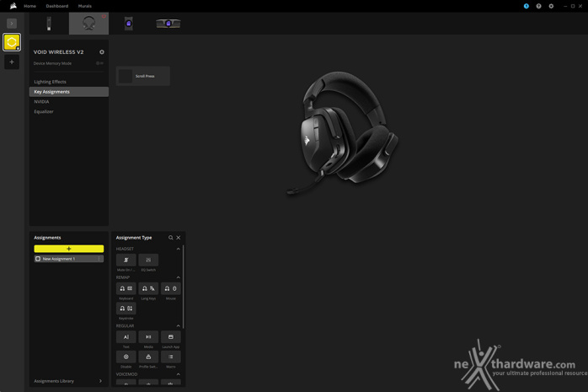Toggle the New Assignment 1 checkbox
The height and width of the screenshot is (392, 588).
click(x=38, y=259)
